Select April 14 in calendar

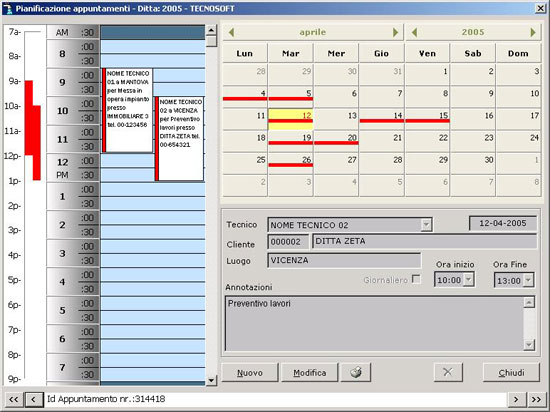tap(382, 119)
